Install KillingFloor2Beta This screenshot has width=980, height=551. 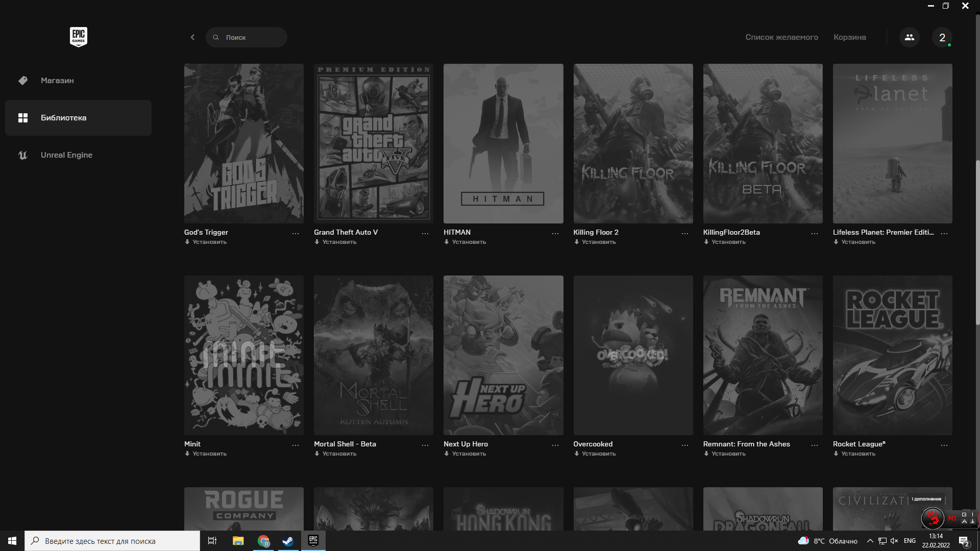pyautogui.click(x=724, y=242)
